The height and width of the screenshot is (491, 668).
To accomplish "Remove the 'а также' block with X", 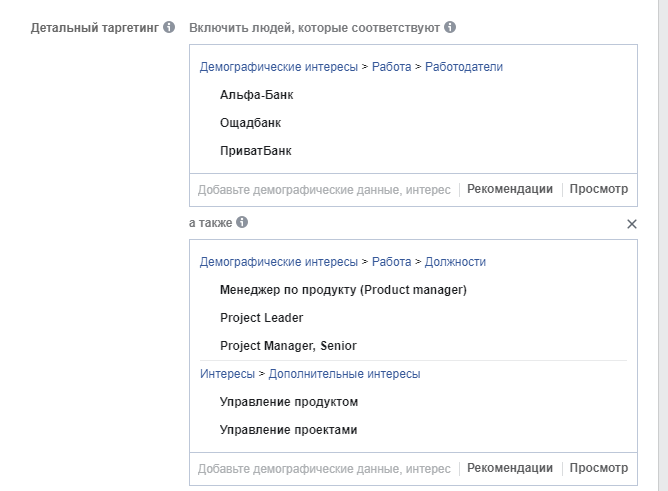I will [x=632, y=224].
